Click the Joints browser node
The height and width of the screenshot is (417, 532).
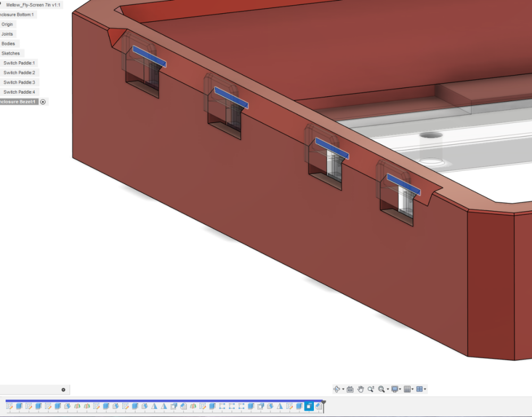7,34
